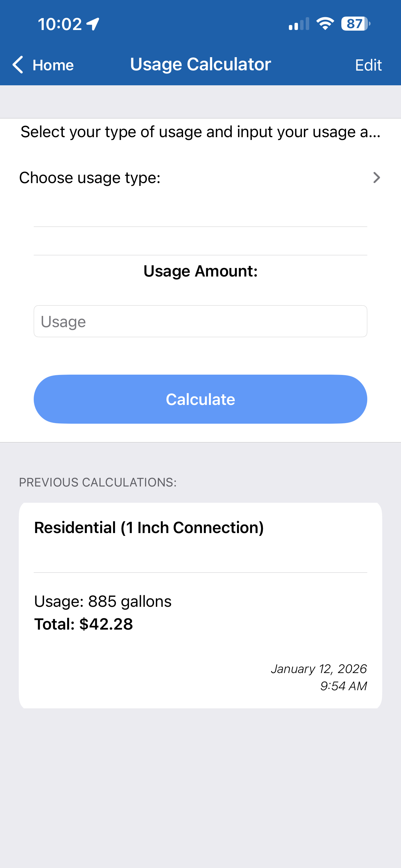
Task: Tap the Total: $42.28 line
Action: tap(83, 624)
